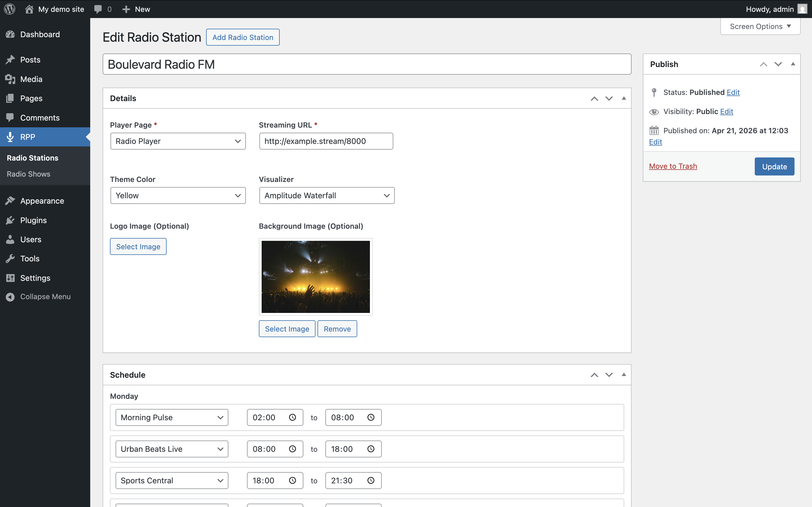Open the comments bubble in admin bar
The width and height of the screenshot is (812, 507).
(x=98, y=9)
